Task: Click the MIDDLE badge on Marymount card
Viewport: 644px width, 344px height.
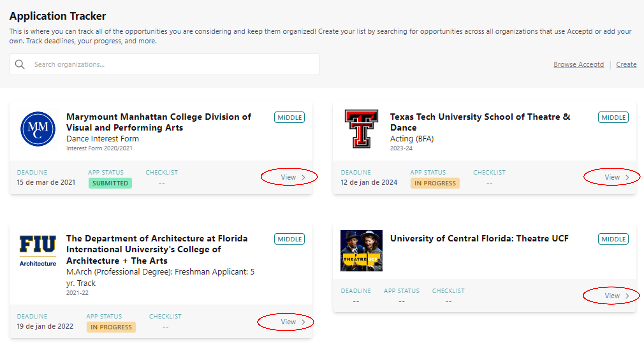Action: pyautogui.click(x=289, y=117)
